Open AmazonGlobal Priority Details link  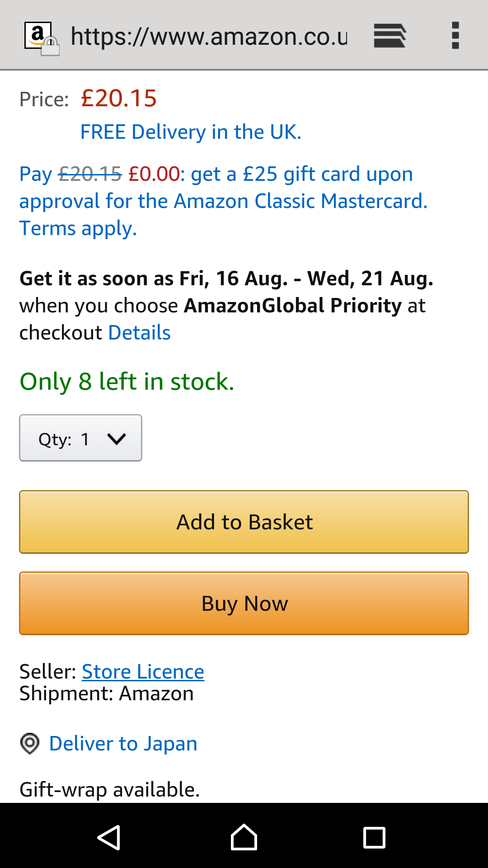(139, 333)
